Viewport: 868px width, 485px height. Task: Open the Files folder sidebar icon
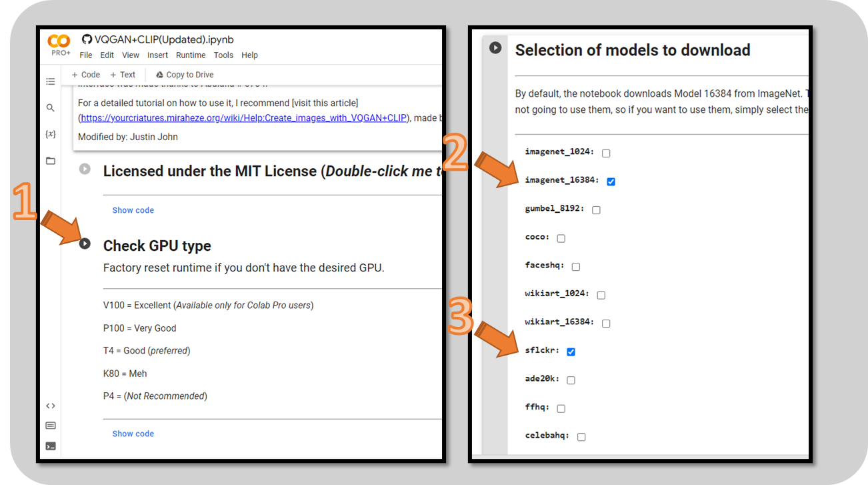click(x=51, y=161)
